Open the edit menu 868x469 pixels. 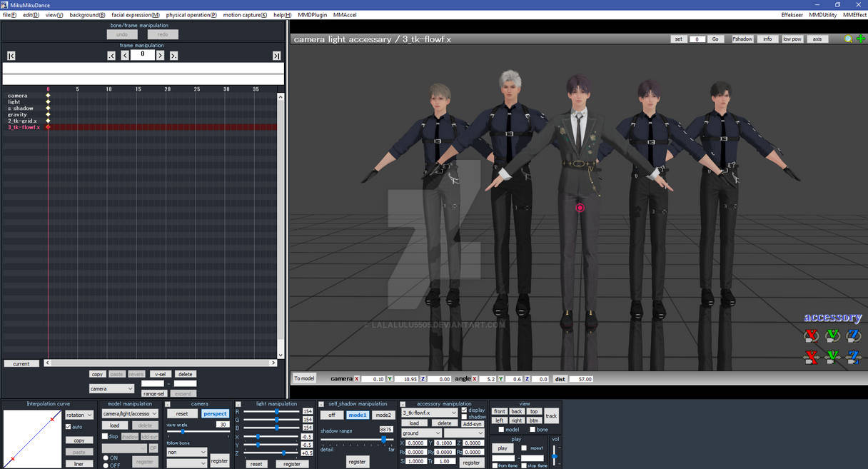tap(31, 15)
